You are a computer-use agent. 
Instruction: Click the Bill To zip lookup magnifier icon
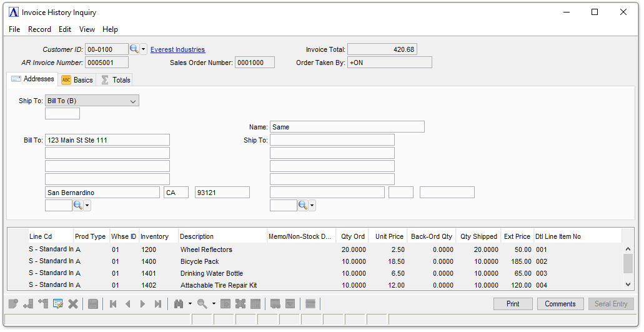click(x=78, y=205)
